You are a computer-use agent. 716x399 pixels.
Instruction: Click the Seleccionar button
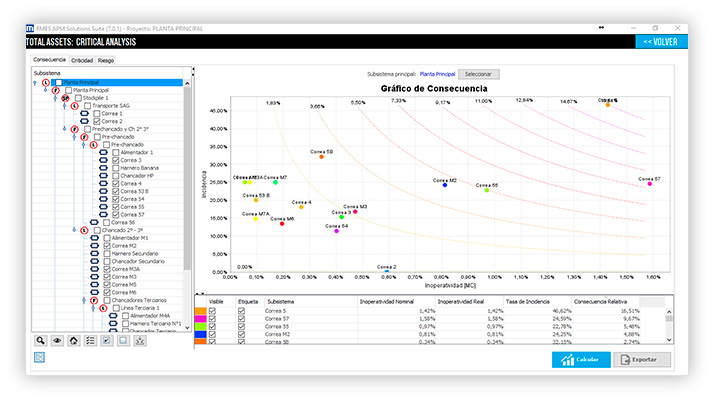pyautogui.click(x=479, y=74)
